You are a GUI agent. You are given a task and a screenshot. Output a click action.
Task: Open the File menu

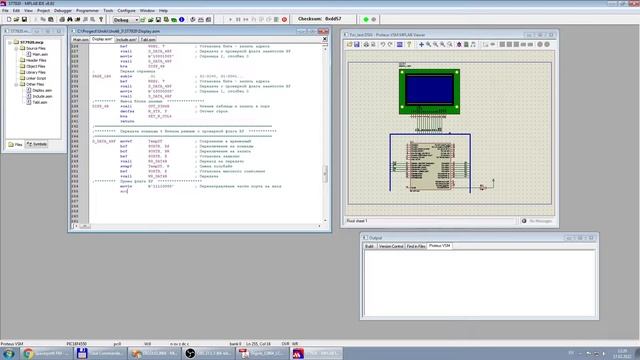5,11
